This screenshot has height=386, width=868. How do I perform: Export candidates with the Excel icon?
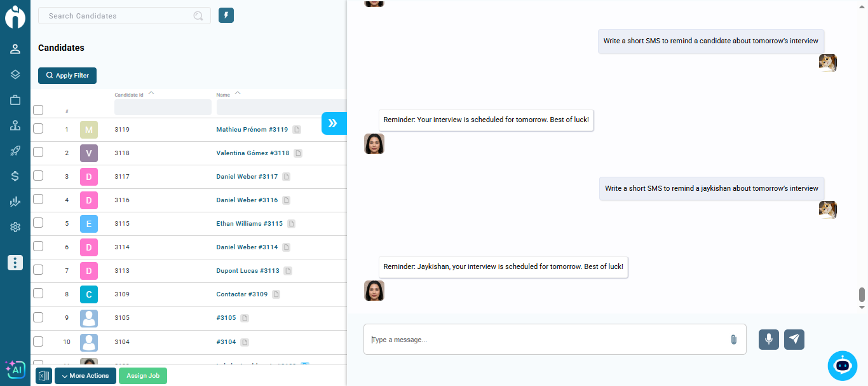(x=44, y=376)
